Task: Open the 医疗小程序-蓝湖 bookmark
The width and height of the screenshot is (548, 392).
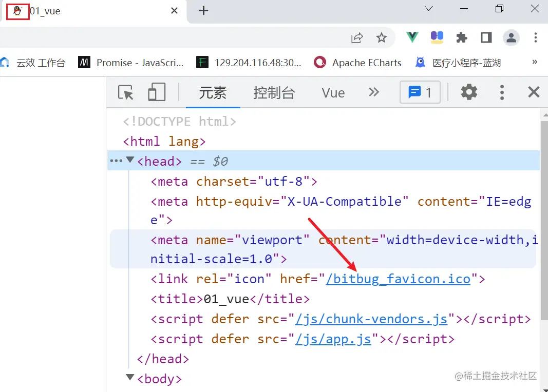Action: [x=458, y=63]
